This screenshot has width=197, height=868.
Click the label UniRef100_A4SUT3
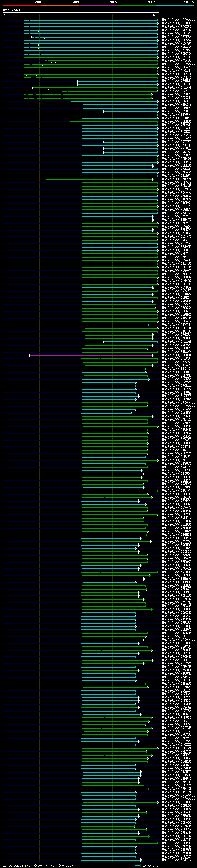click(177, 772)
